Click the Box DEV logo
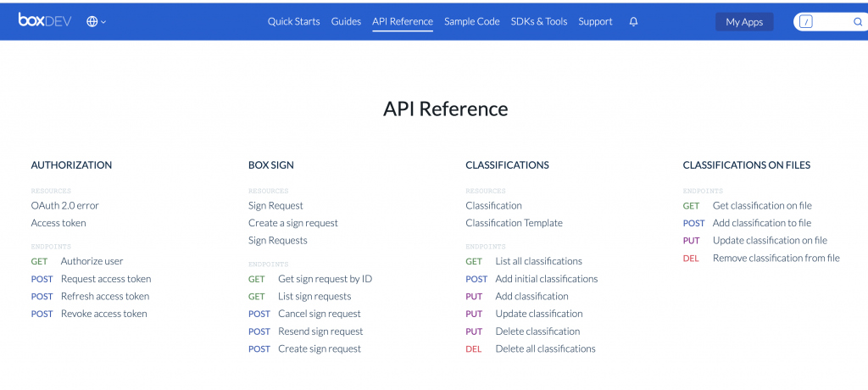The image size is (868, 390). [x=44, y=20]
